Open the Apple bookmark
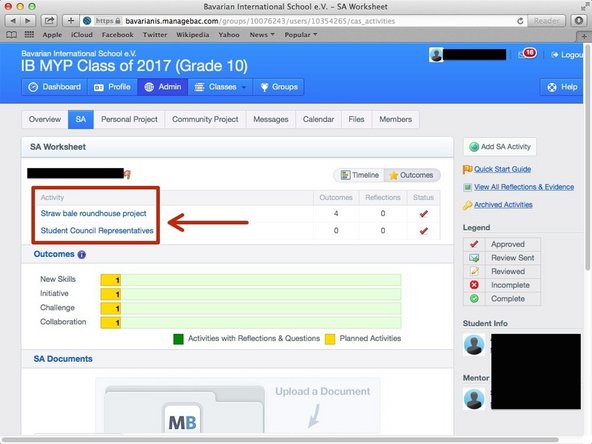This screenshot has width=592, height=444. (52, 35)
